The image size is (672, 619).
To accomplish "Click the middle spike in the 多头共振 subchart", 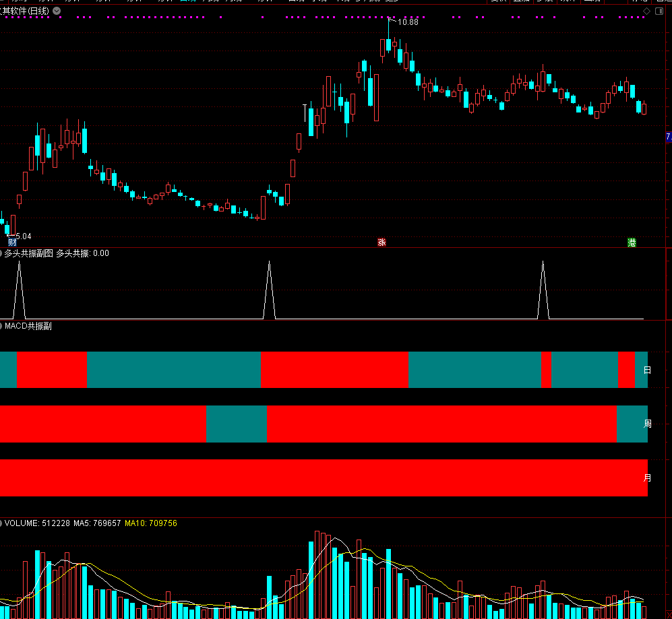I will [x=269, y=290].
